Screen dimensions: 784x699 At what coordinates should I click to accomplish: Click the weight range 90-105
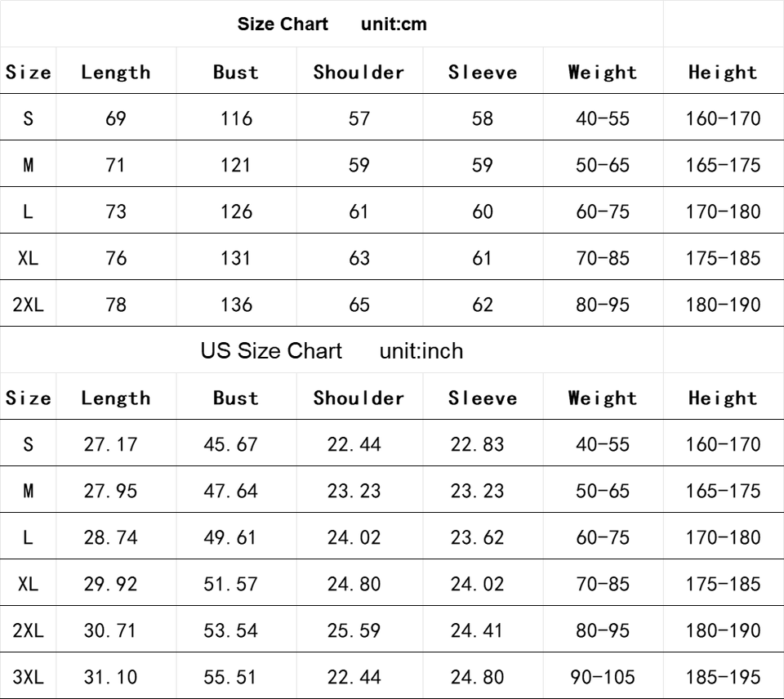click(x=603, y=677)
